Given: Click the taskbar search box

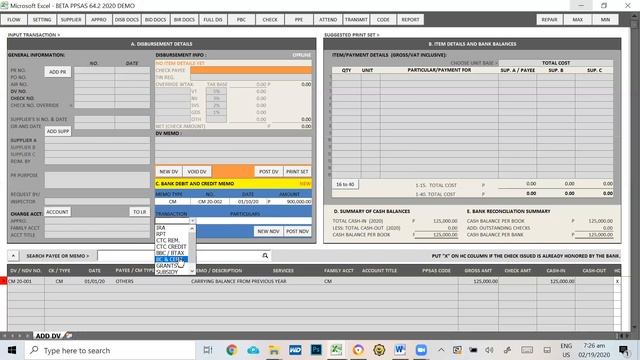Looking at the screenshot, I should [110, 350].
